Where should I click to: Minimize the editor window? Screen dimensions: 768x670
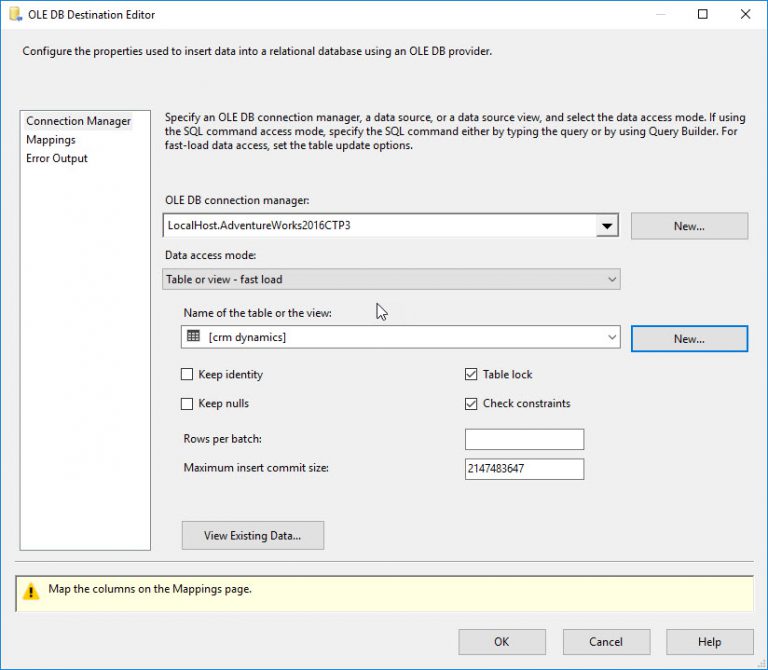pyautogui.click(x=659, y=15)
